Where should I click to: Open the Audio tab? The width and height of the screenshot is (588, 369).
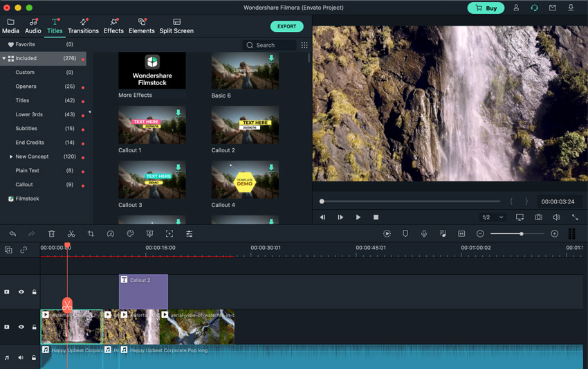click(33, 26)
